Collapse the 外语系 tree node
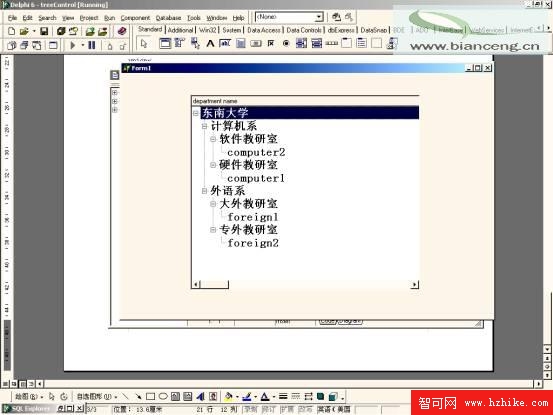 point(205,191)
